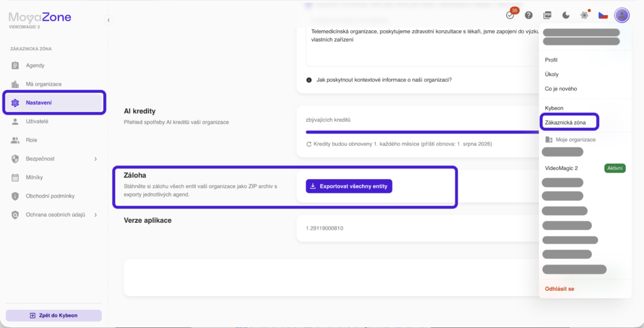This screenshot has width=644, height=328.
Task: Select Zákaznická zóna in profile menu
Action: pyautogui.click(x=565, y=123)
